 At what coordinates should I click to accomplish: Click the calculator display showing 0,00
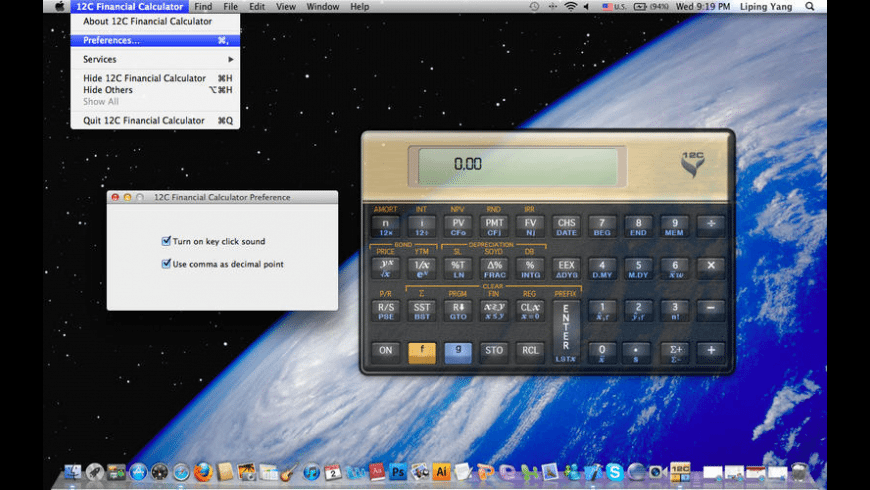point(517,165)
